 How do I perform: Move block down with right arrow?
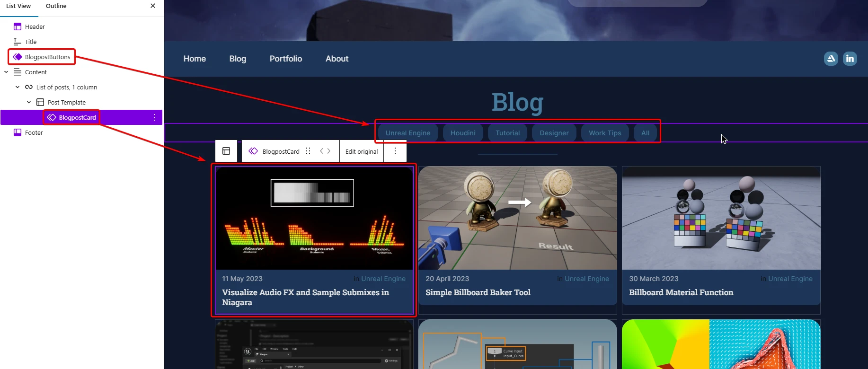click(328, 151)
